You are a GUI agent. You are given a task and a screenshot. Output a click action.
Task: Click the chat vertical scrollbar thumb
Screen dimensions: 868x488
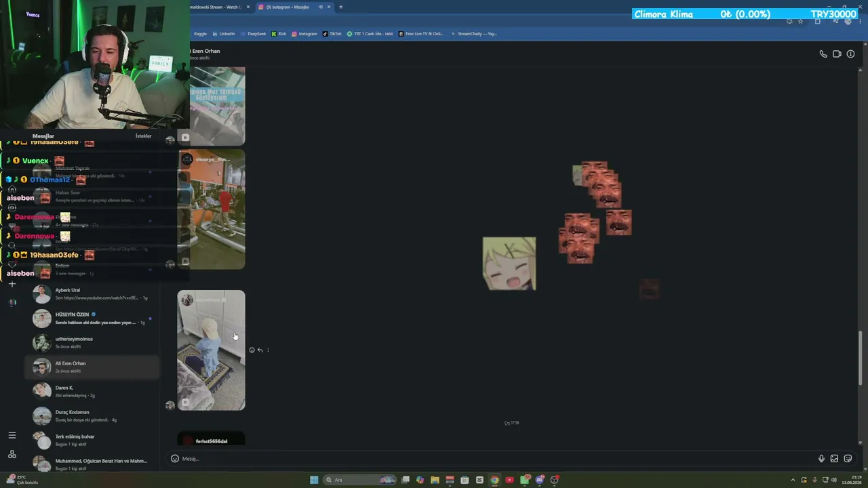[x=861, y=358]
